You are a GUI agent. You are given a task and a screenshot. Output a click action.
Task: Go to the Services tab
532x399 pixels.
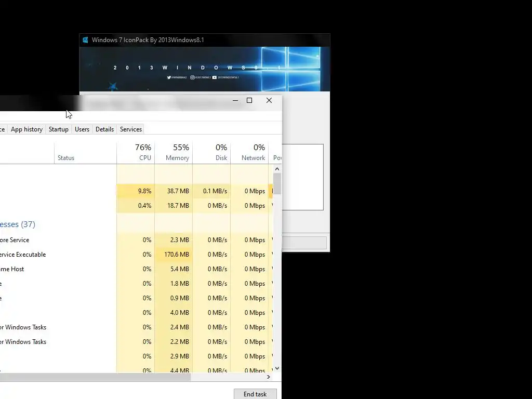click(130, 129)
